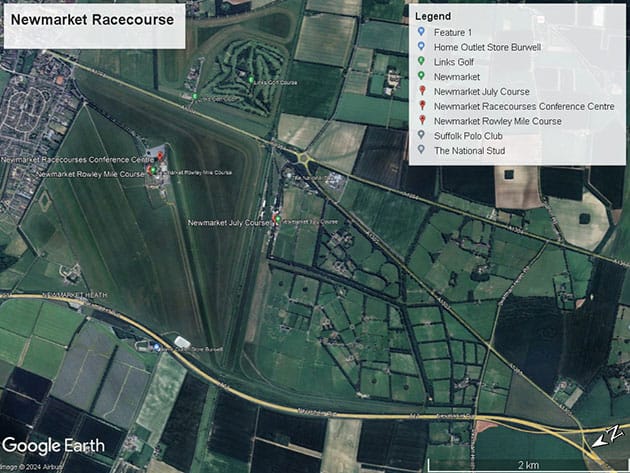This screenshot has height=473, width=630.
Task: Click large Newmarket Racecourses Conference Centre map label
Action: coord(77,160)
